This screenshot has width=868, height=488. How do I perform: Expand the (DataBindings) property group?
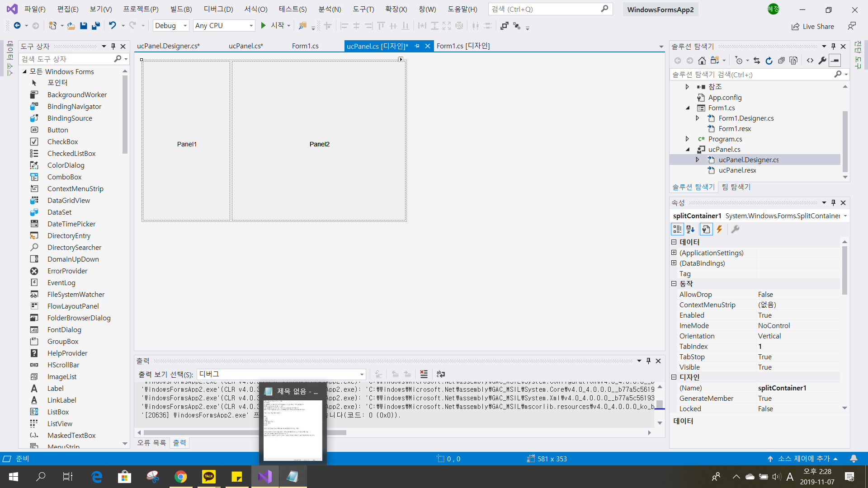(x=674, y=263)
